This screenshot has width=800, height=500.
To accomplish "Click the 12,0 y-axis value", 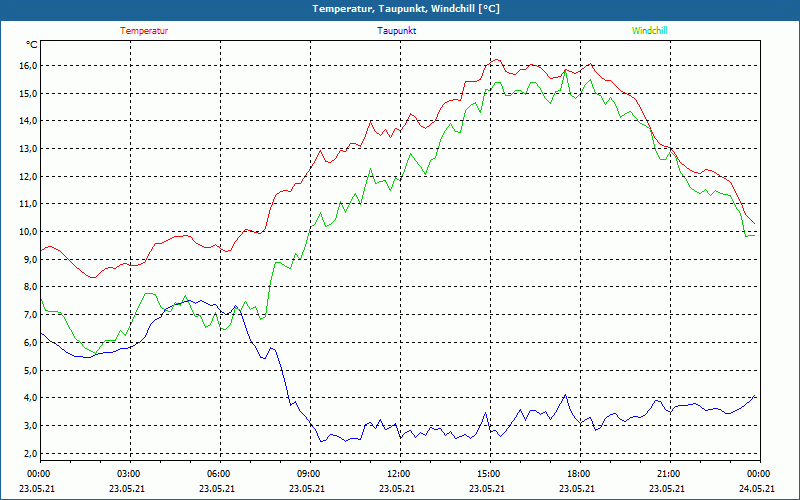I will [29, 176].
